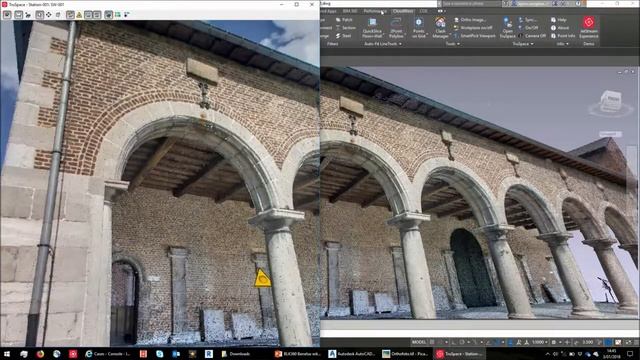Open the annotation scale dropdown in status bar
The height and width of the screenshot is (360, 640).
[x=540, y=342]
